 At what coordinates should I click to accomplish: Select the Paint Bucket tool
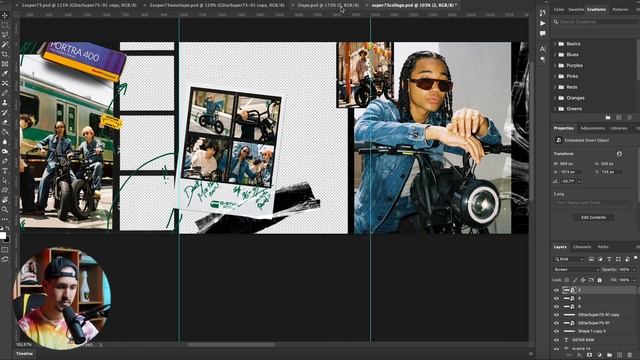pyautogui.click(x=5, y=132)
